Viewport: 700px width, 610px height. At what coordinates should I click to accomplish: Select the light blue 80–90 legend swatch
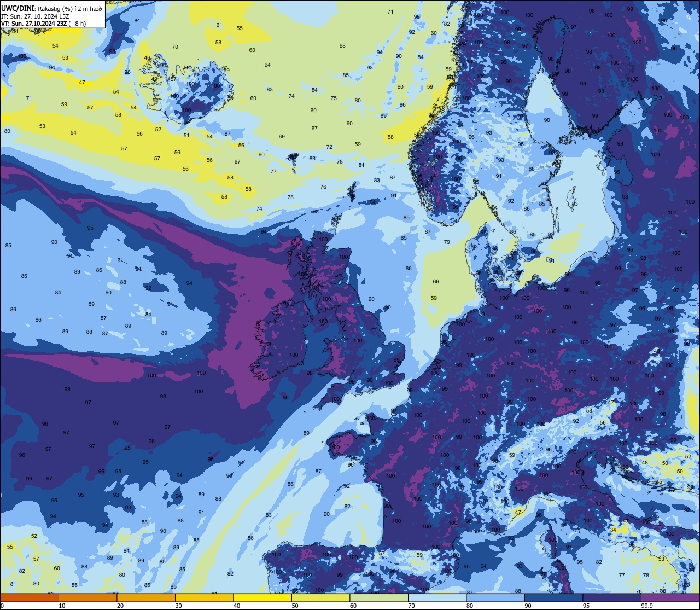click(x=495, y=597)
